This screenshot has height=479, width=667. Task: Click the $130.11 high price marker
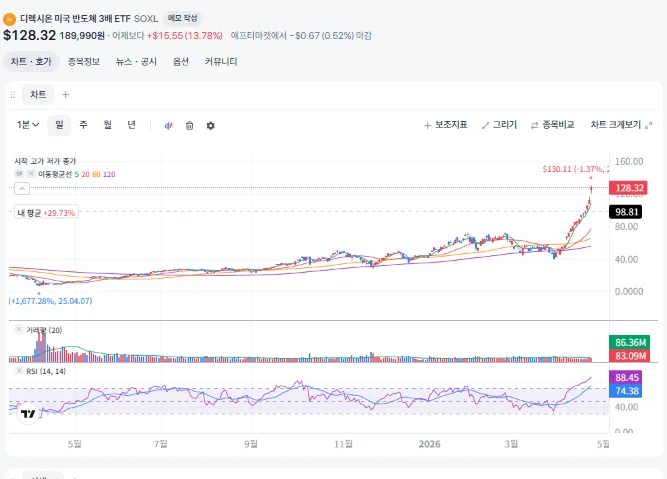tap(576, 169)
